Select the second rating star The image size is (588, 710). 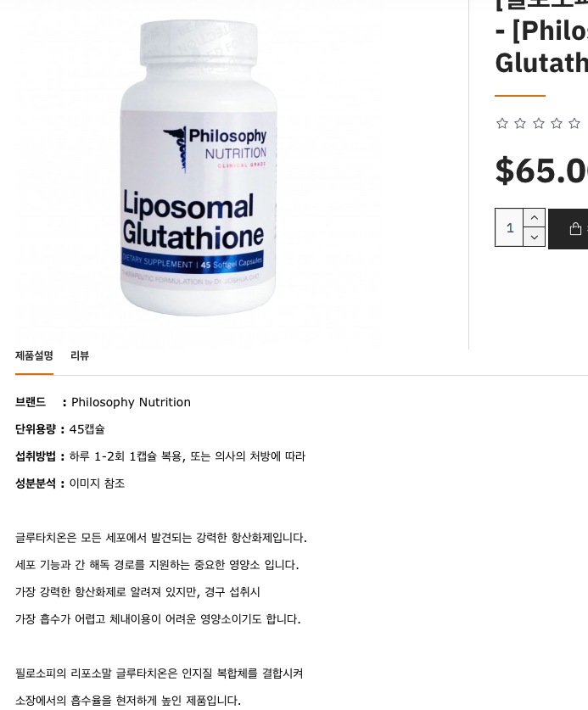520,123
